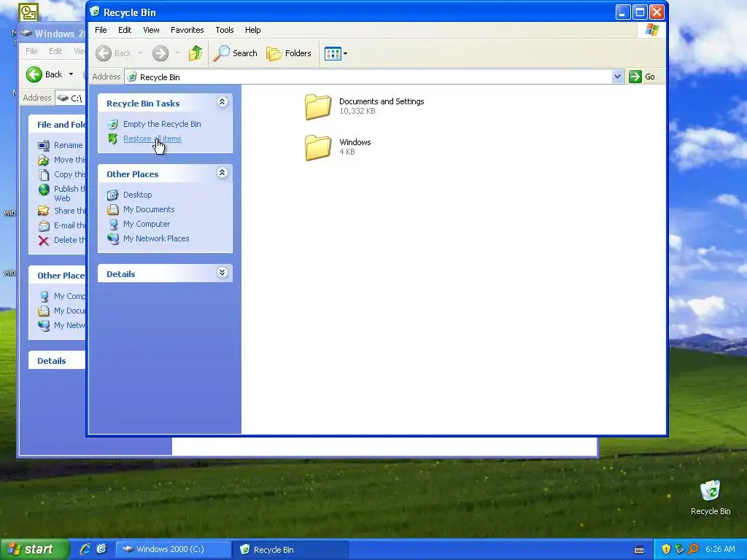Image resolution: width=747 pixels, height=560 pixels.
Task: Click the 6:26 AM clock
Action: [x=720, y=549]
